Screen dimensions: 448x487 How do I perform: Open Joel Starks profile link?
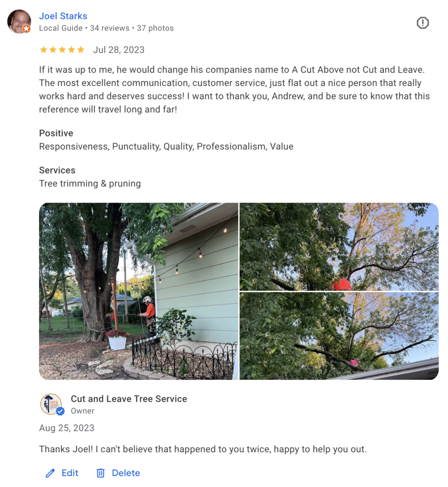63,16
